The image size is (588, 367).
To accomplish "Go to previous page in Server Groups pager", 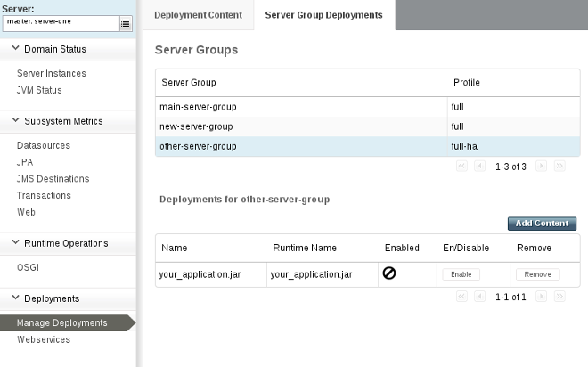I will point(480,166).
